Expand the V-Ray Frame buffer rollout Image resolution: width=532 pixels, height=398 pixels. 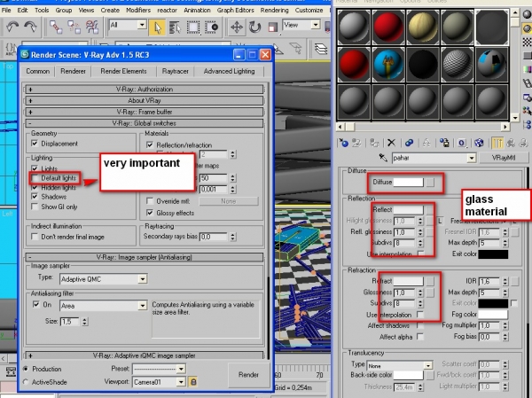tap(145, 112)
